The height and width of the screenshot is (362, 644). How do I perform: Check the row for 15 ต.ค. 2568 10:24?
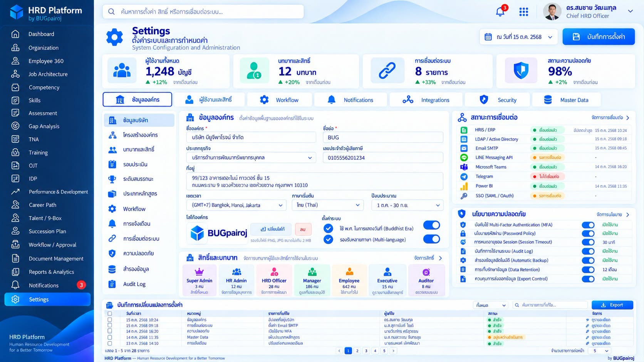(x=110, y=320)
